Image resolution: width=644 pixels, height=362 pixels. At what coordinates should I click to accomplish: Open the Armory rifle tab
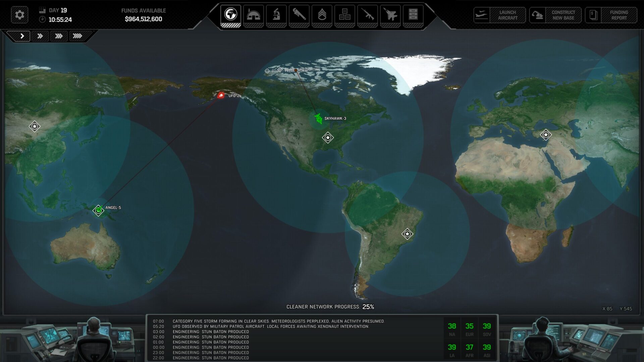[368, 16]
